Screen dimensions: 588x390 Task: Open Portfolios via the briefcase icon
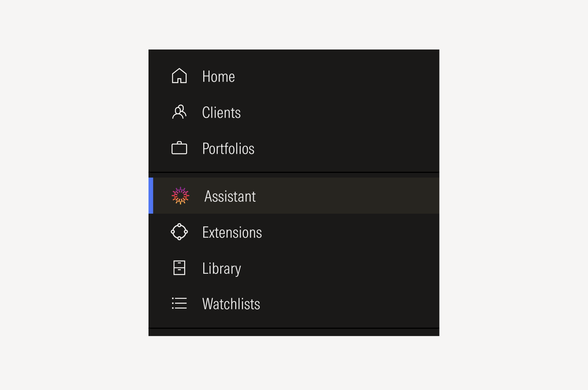(179, 148)
